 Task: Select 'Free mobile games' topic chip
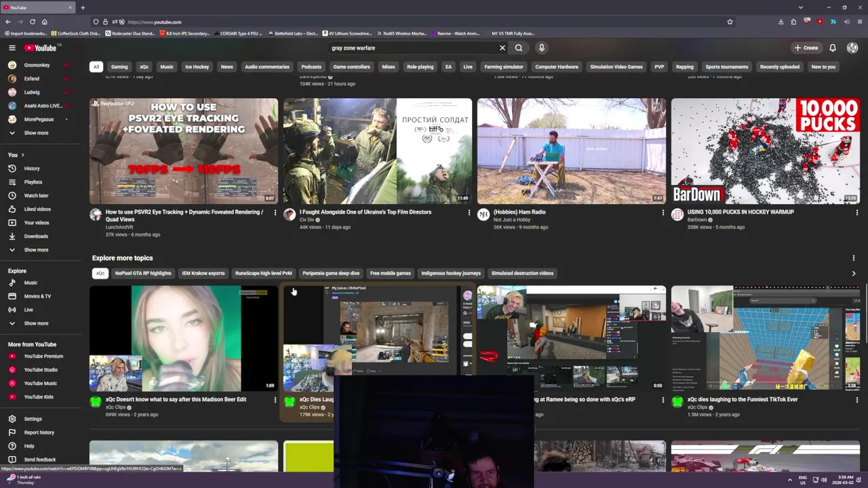(x=391, y=273)
